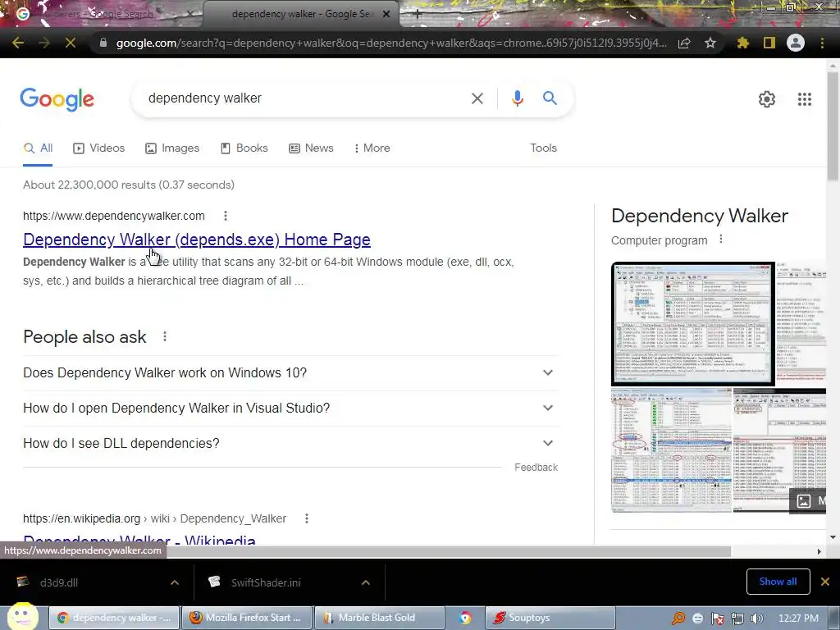Open the Windows Start orb
This screenshot has width=840, height=630.
[x=22, y=616]
